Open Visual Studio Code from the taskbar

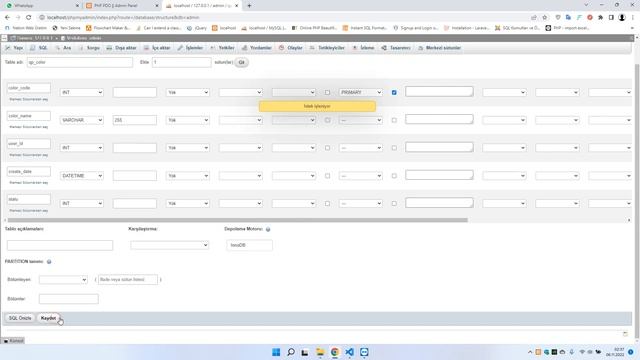point(349,352)
